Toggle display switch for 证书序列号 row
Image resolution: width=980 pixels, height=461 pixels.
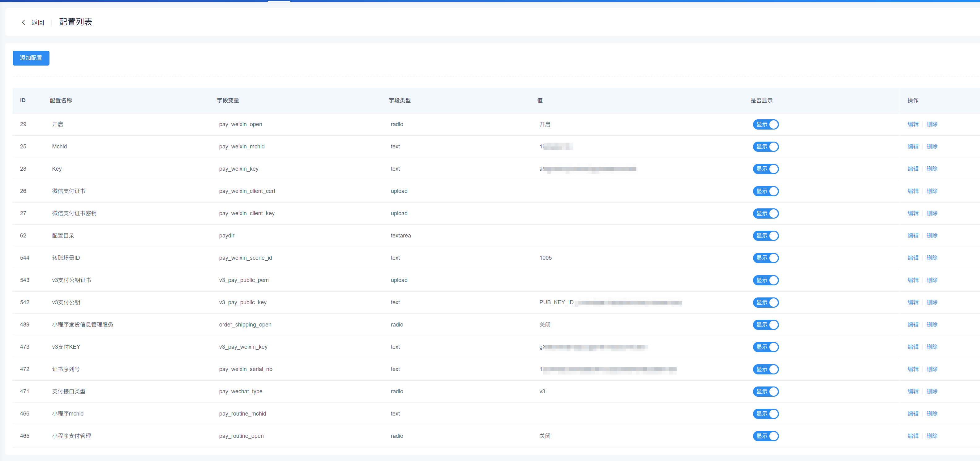765,369
